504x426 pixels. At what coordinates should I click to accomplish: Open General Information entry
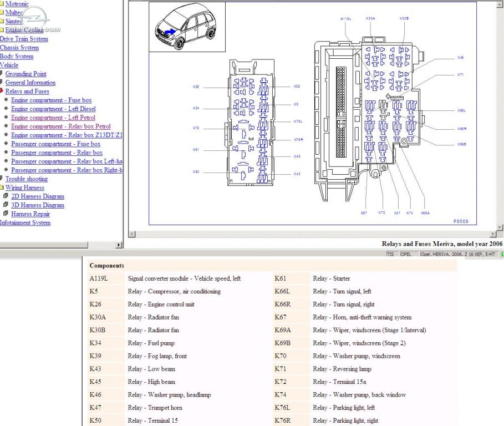point(30,83)
